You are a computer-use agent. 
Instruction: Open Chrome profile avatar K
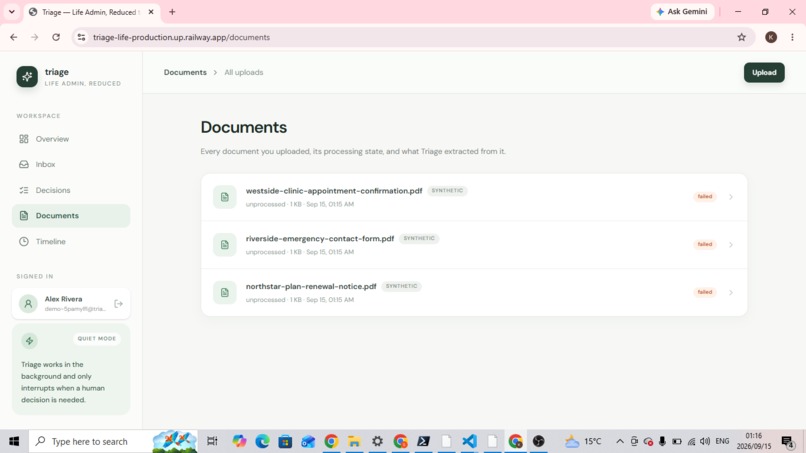(771, 37)
